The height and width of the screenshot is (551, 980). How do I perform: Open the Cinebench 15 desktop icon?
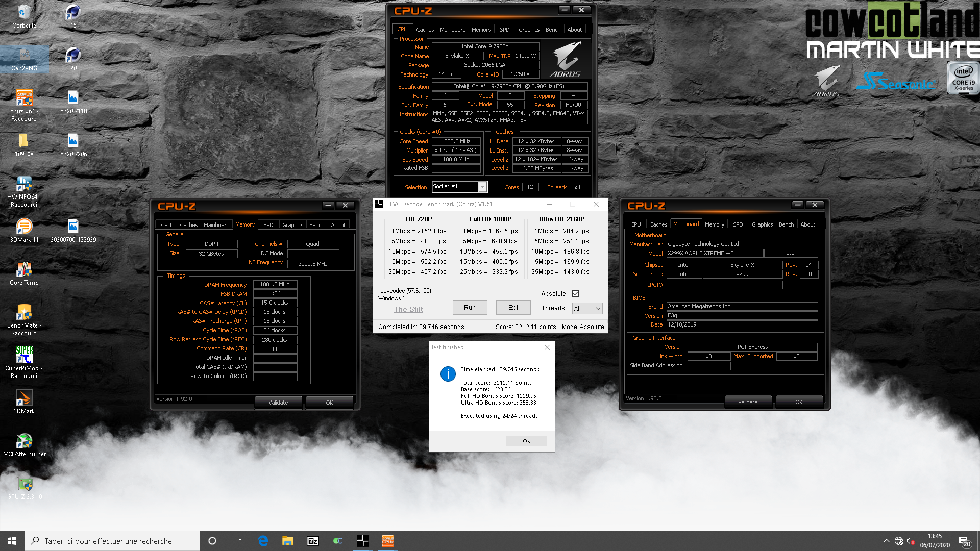[x=73, y=15]
